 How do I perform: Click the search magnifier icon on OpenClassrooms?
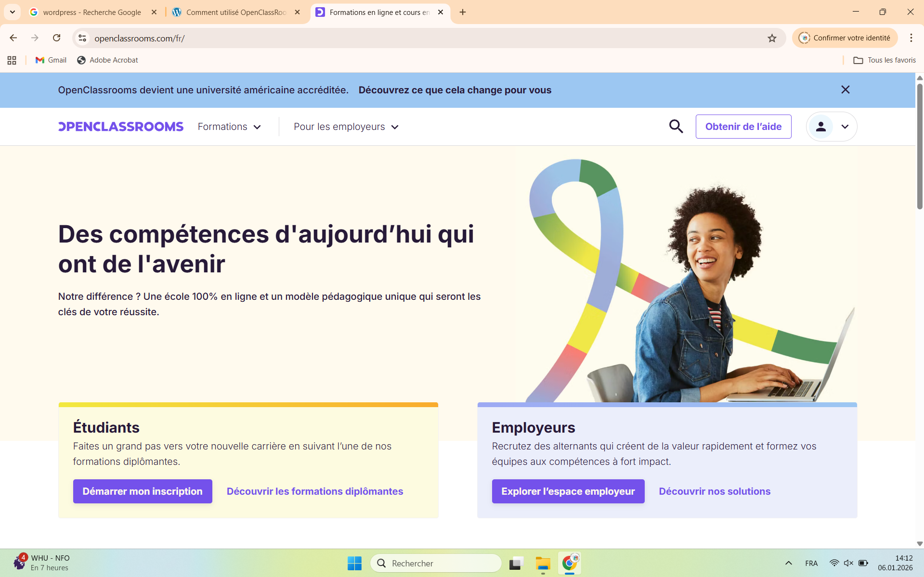coord(676,127)
